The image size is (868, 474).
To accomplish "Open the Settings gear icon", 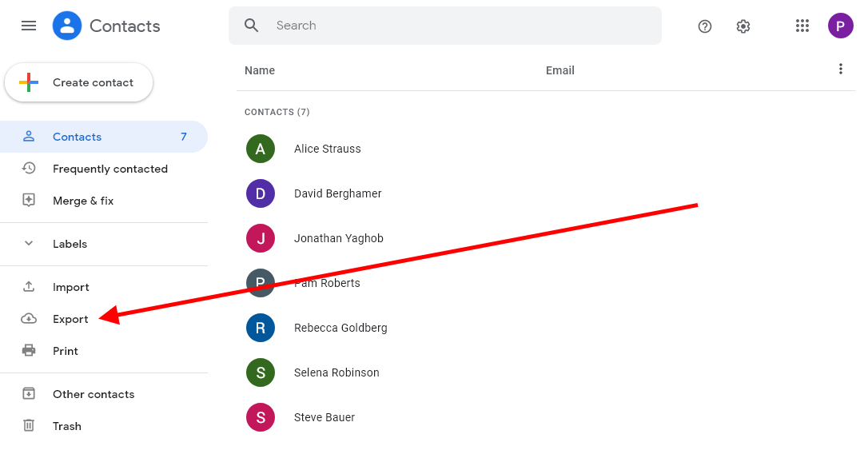I will pos(743,26).
